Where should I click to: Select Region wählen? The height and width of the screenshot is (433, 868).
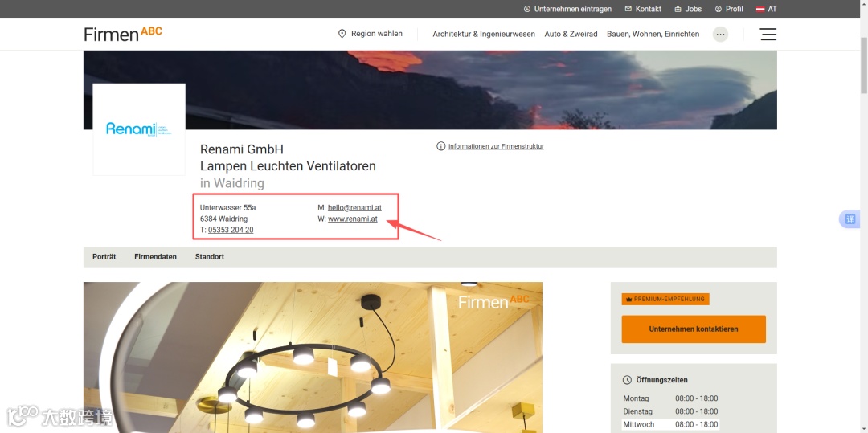[377, 34]
